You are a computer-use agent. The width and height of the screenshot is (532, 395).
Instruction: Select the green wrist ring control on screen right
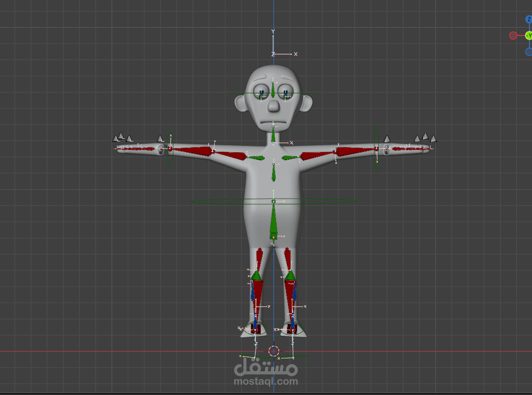376,149
